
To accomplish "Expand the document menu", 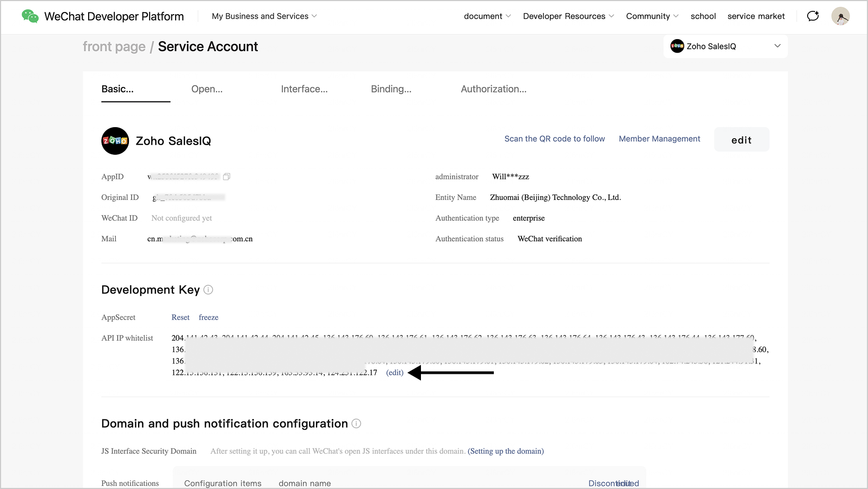I will pyautogui.click(x=487, y=16).
